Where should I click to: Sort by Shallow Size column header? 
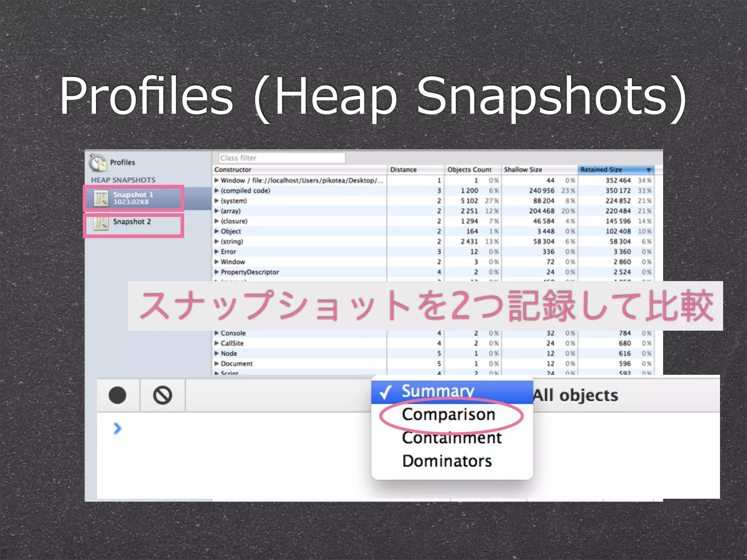tap(539, 170)
